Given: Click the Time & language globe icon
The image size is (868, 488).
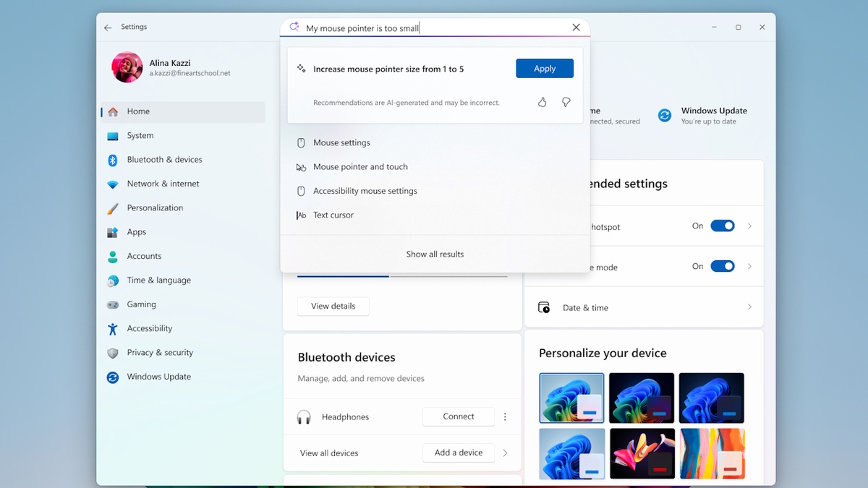Looking at the screenshot, I should click(x=113, y=281).
